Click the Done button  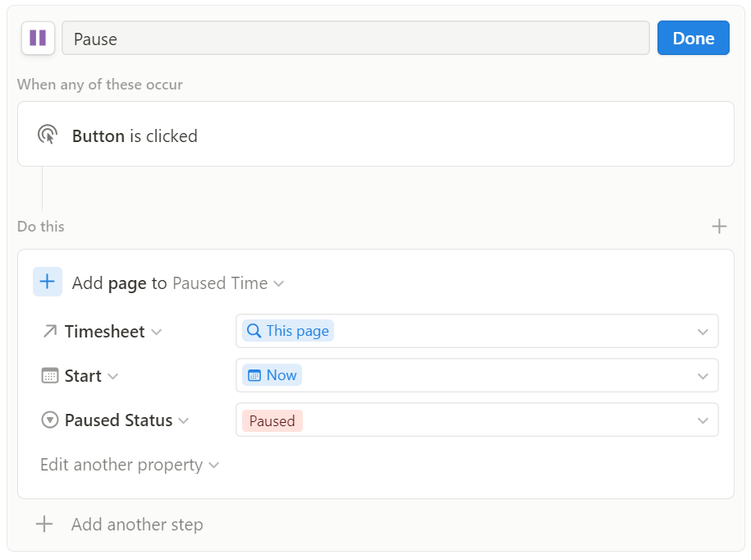point(693,38)
